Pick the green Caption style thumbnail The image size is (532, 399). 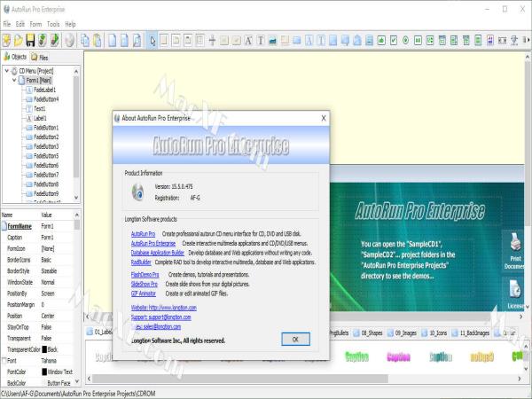pos(356,357)
